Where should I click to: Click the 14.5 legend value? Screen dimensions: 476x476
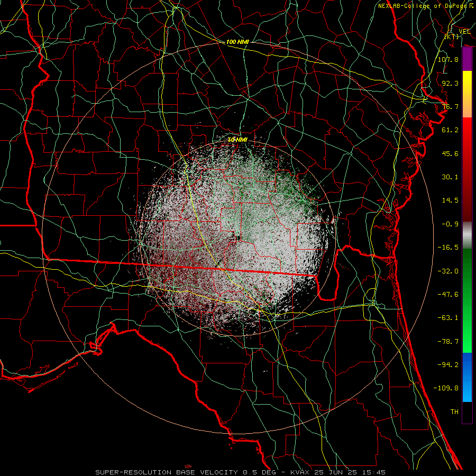(450, 200)
